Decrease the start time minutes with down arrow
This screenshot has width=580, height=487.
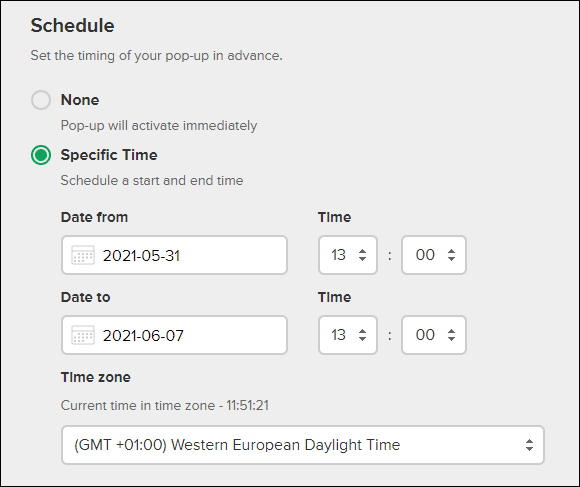pos(451,258)
